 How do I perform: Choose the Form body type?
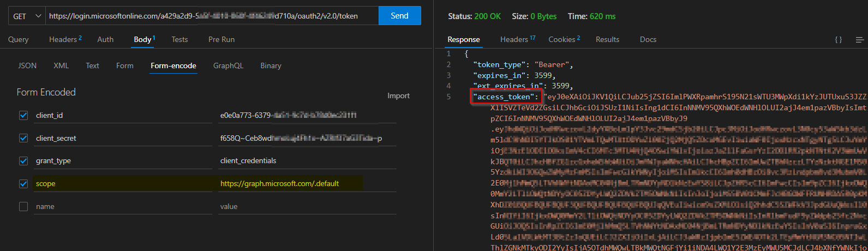pyautogui.click(x=124, y=65)
